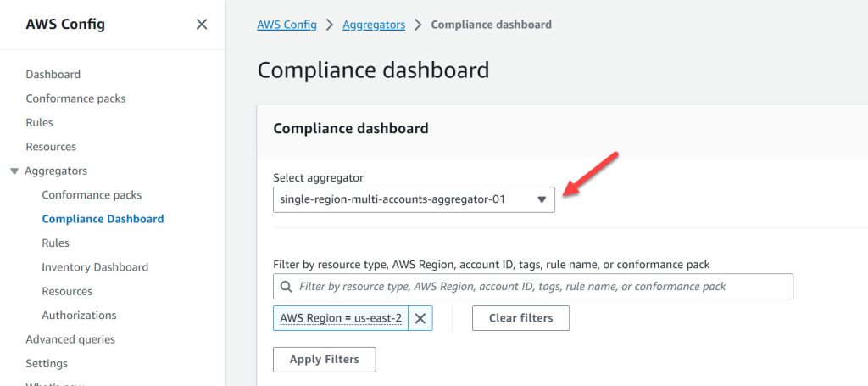The height and width of the screenshot is (386, 868).
Task: Open Settings in sidebar
Action: click(x=47, y=363)
